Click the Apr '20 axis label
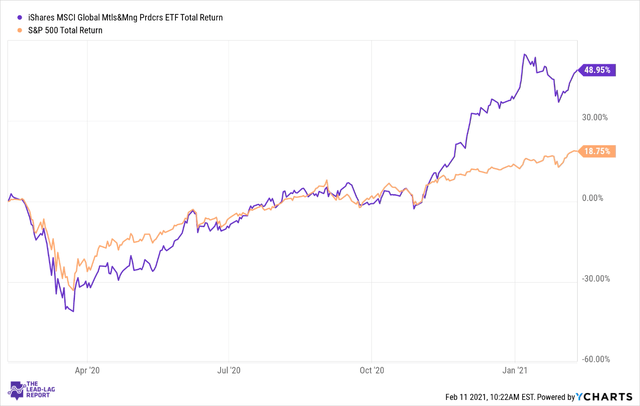 point(87,371)
